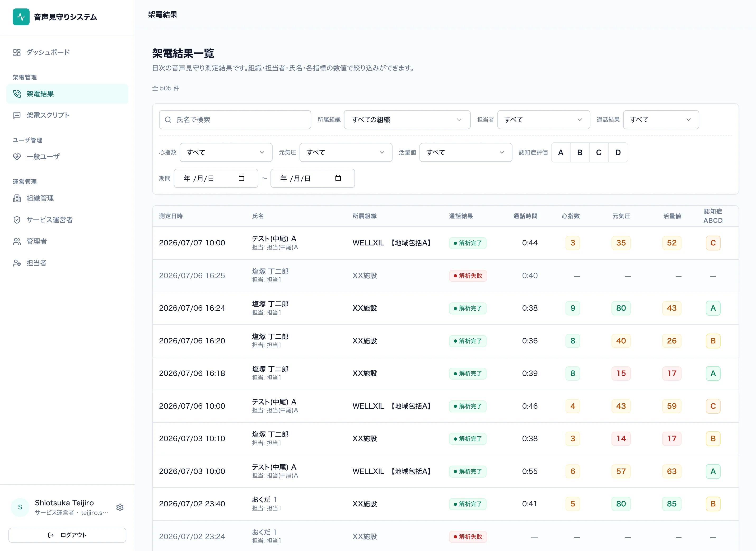Click the 架電スクリプト message icon
Image resolution: width=756 pixels, height=551 pixels.
pos(17,115)
